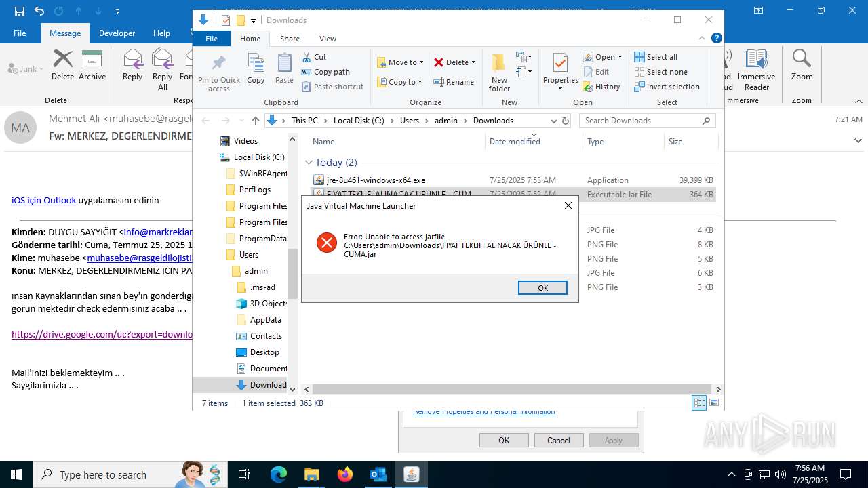
Task: Open Task View from the taskbar
Action: click(244, 474)
